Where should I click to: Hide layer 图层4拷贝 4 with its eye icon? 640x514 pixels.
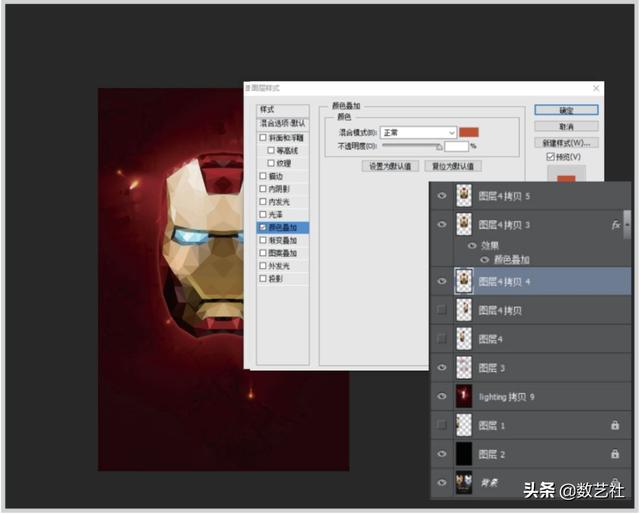tap(442, 281)
